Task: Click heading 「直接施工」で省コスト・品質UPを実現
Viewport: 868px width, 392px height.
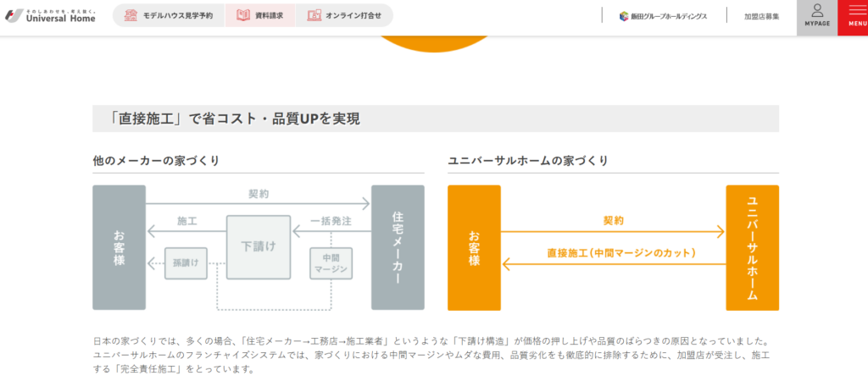Action: (x=234, y=119)
